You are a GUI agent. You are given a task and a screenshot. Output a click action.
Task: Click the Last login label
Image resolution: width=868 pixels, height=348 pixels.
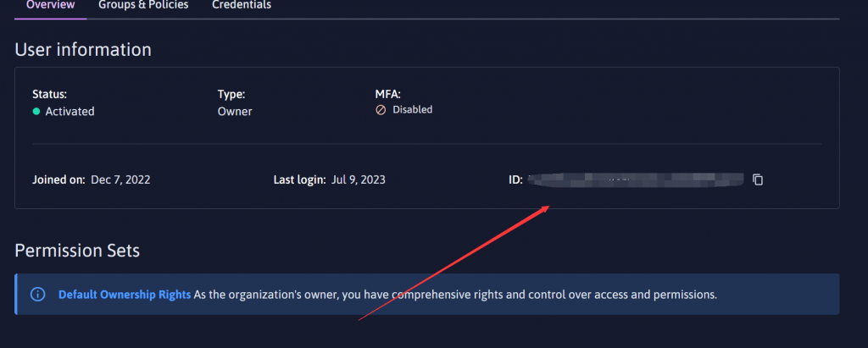coord(299,180)
